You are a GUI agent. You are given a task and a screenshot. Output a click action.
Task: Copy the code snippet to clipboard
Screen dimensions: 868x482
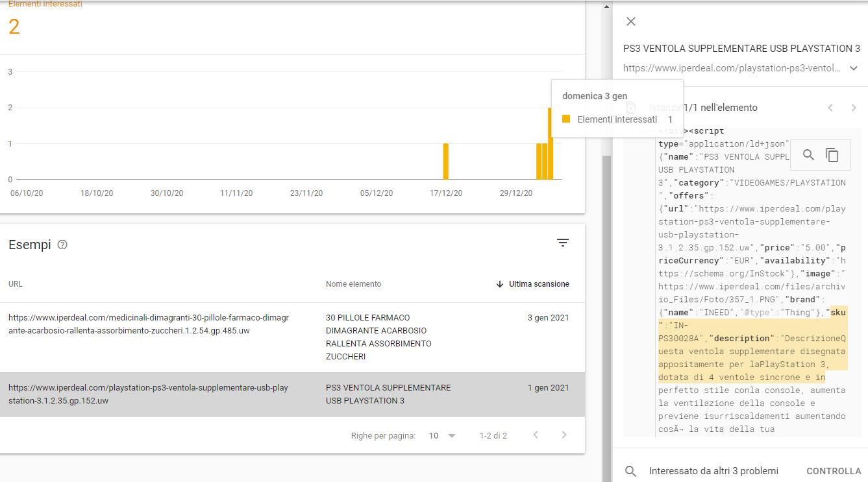[x=832, y=154]
